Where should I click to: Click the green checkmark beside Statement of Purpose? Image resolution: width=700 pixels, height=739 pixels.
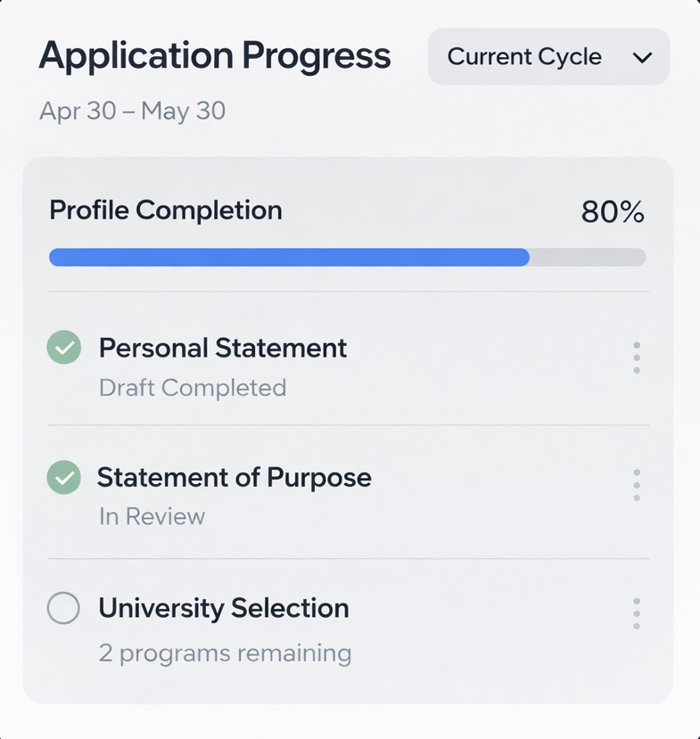(x=63, y=479)
